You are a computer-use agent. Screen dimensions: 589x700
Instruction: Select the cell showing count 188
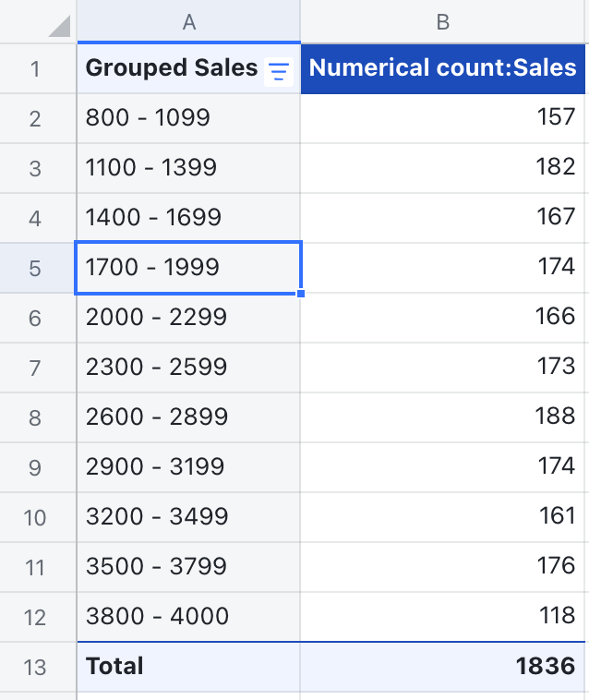point(442,416)
